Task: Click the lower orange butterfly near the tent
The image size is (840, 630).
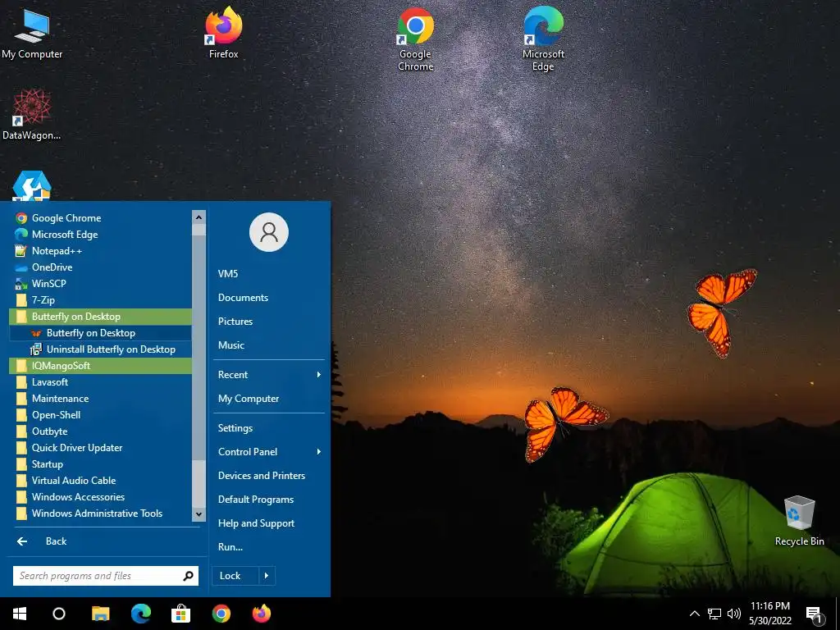Action: pyautogui.click(x=564, y=423)
